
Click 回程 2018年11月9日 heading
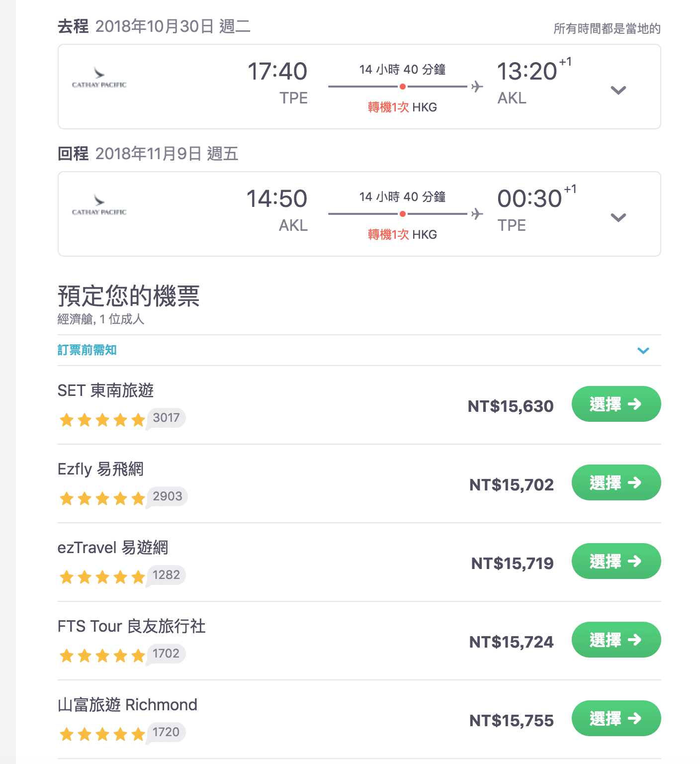click(148, 154)
